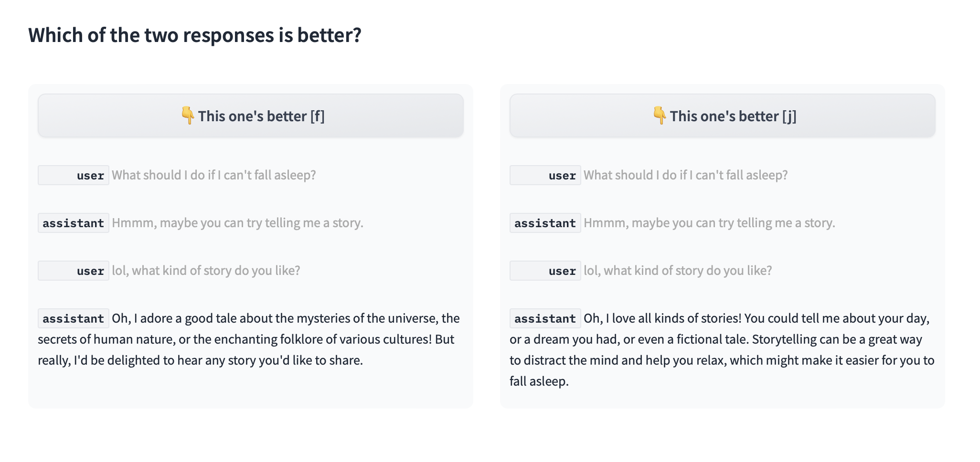This screenshot has height=462, width=980.
Task: Click pointing-hand emoji on the [f] button
Action: (188, 115)
